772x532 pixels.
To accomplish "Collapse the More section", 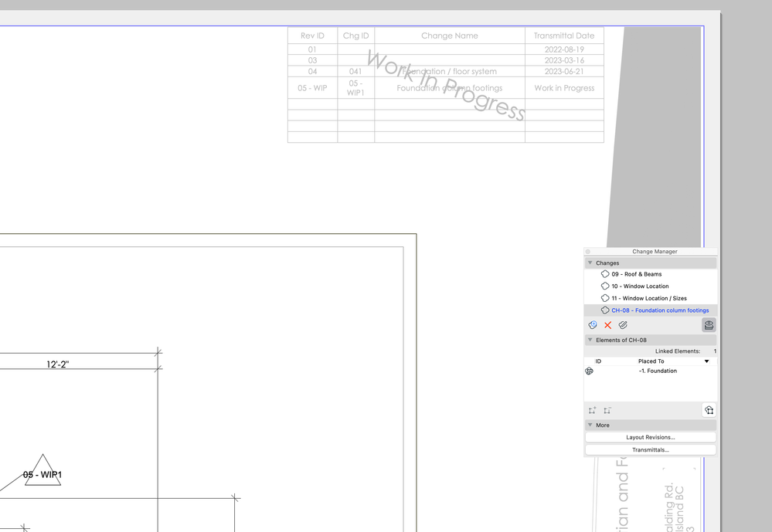I will [591, 424].
